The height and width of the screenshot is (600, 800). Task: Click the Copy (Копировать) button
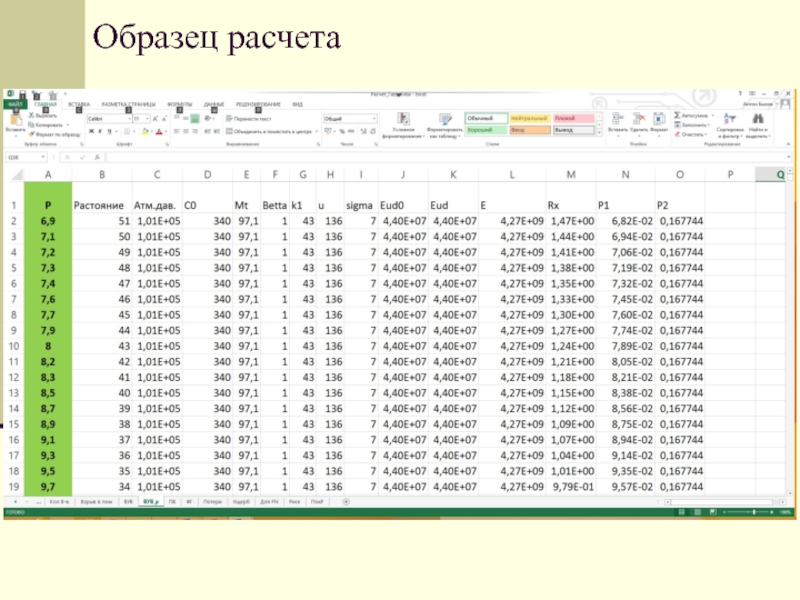tap(46, 125)
